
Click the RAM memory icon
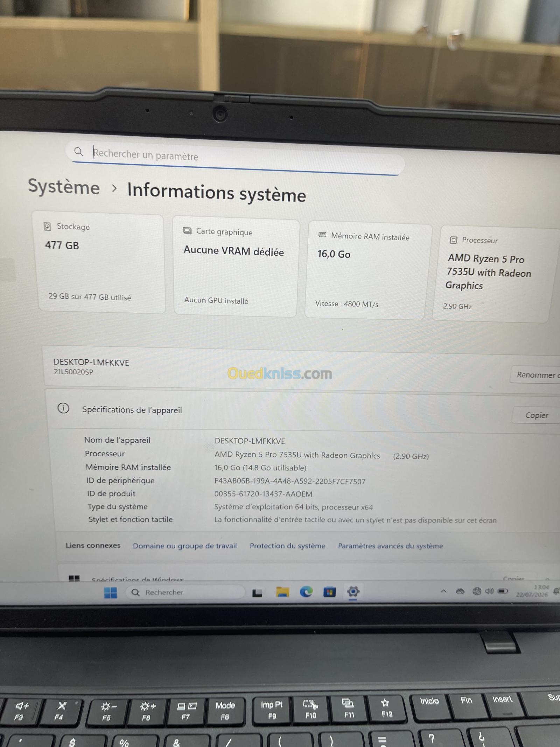322,235
